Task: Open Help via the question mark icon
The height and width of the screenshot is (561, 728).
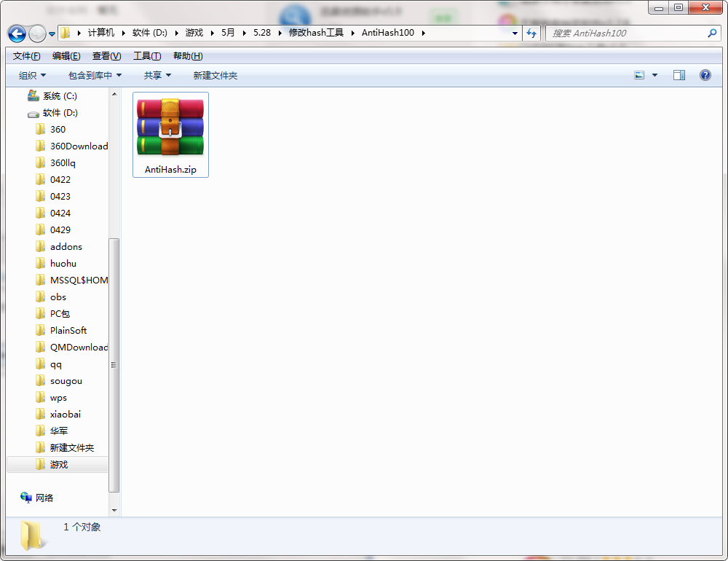Action: tap(705, 75)
